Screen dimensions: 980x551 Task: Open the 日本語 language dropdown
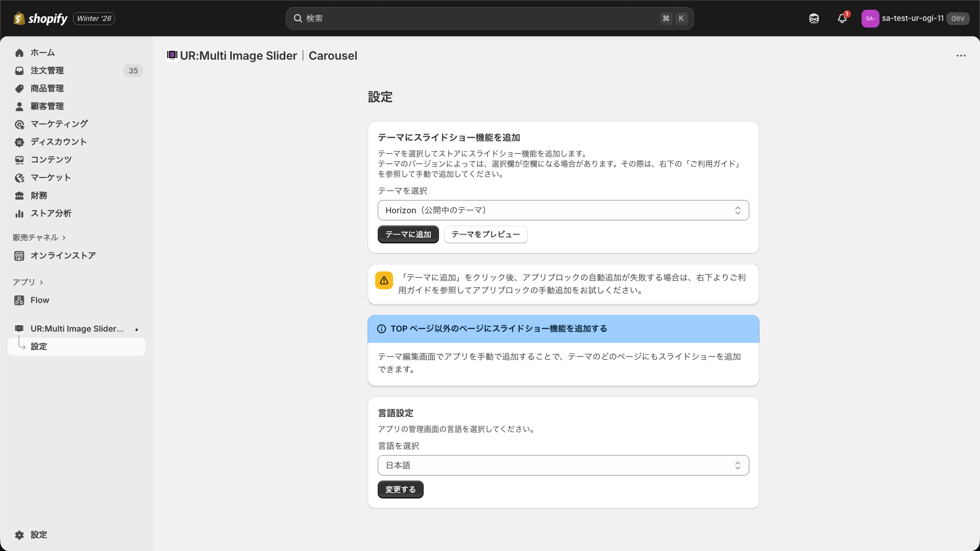pos(563,465)
